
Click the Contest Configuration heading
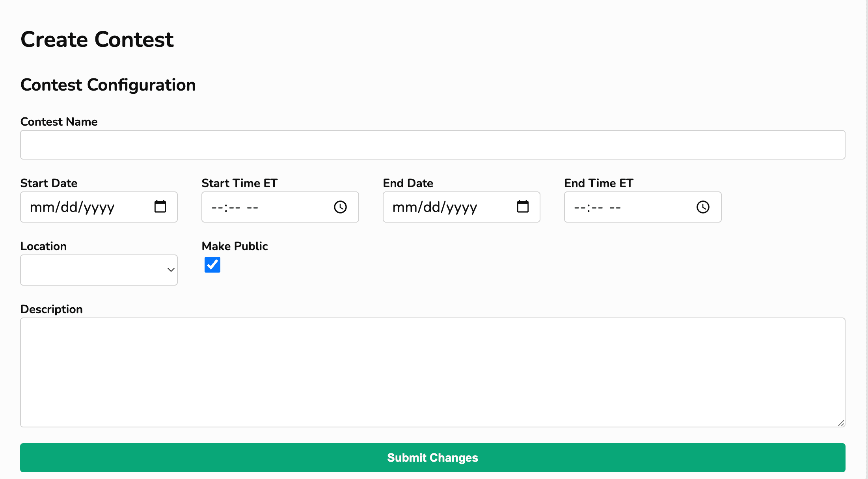tap(108, 85)
